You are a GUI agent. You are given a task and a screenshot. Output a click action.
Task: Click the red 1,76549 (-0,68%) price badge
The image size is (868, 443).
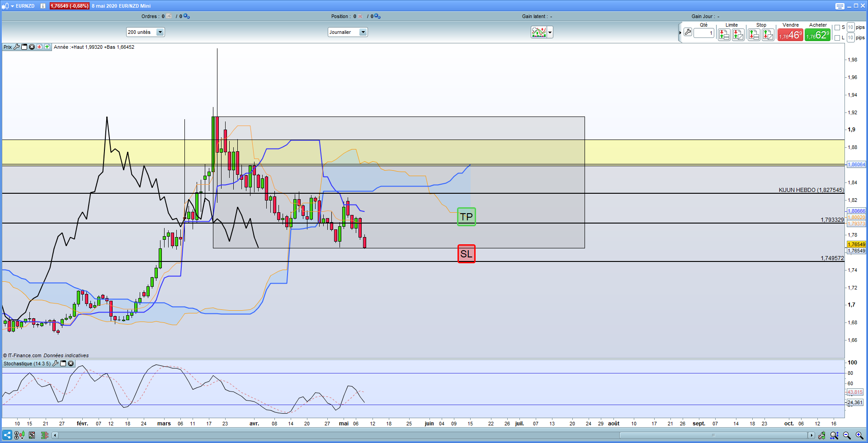click(x=69, y=6)
